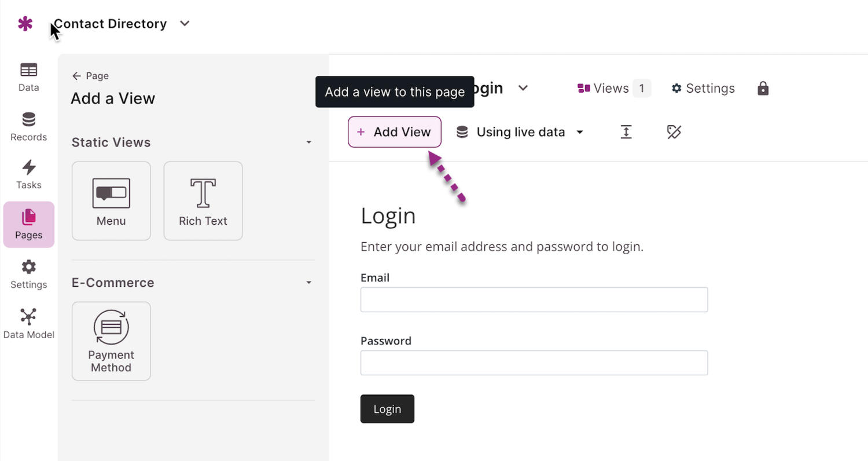Go to Records in the sidebar
This screenshot has height=461, width=868.
[x=28, y=126]
